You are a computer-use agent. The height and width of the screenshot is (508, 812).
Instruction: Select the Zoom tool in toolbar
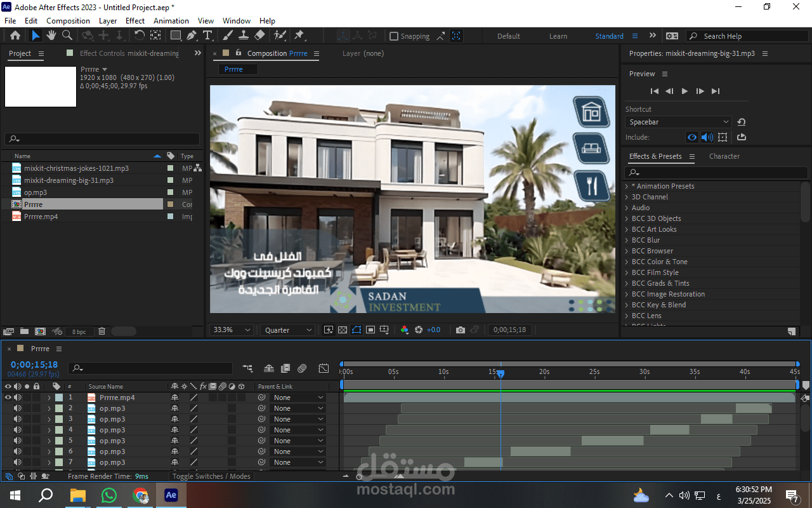67,36
